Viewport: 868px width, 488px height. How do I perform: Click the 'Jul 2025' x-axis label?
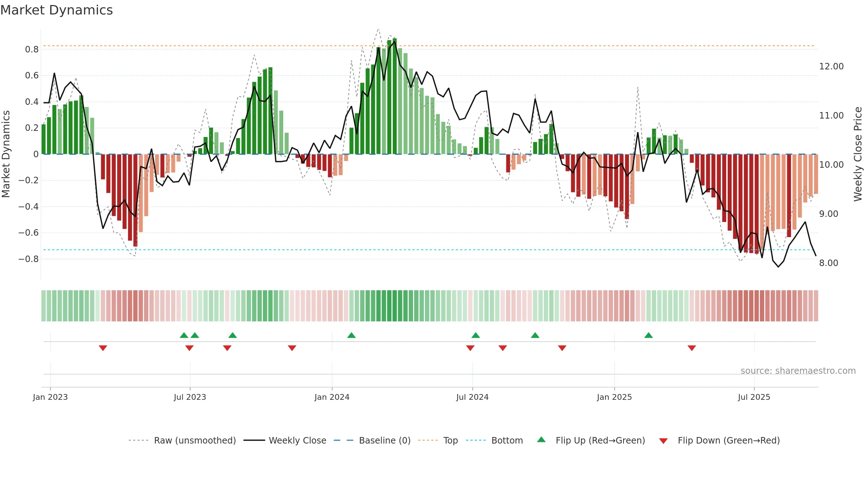[754, 397]
